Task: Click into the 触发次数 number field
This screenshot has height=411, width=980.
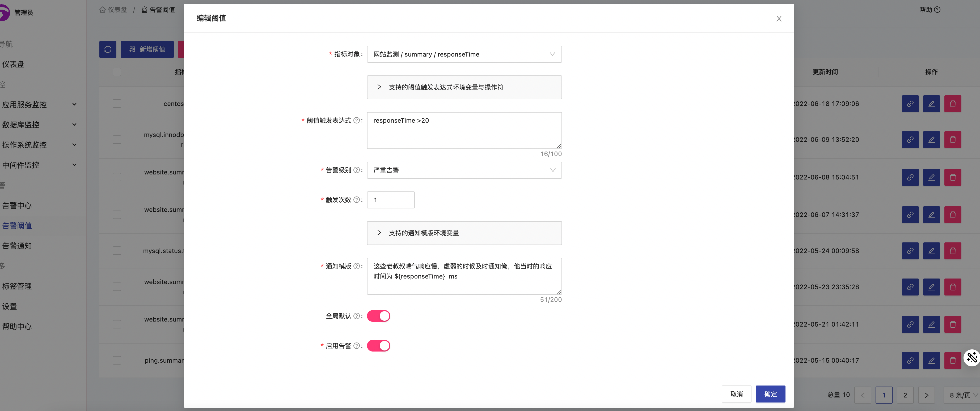Action: [390, 200]
